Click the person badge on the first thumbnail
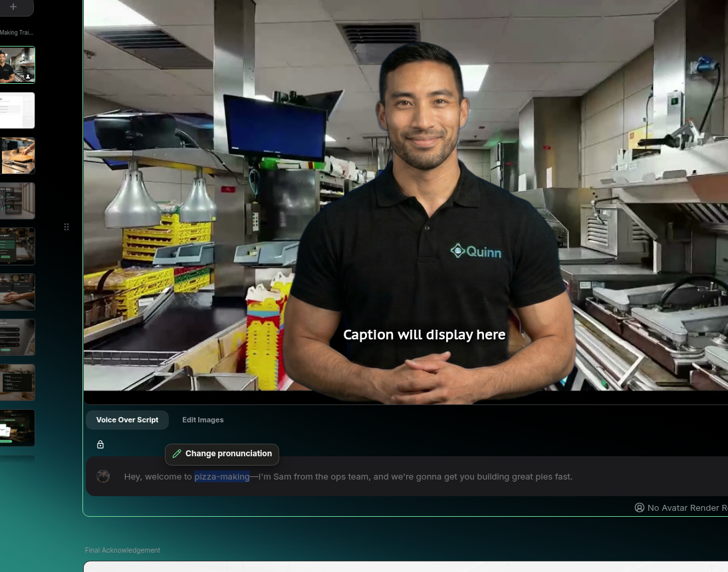This screenshot has width=728, height=572. [x=28, y=76]
